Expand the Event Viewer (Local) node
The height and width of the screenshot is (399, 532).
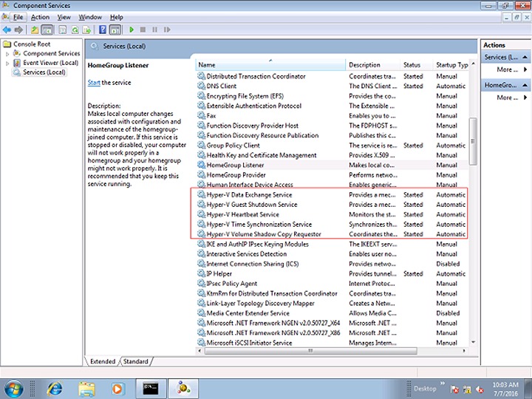(x=7, y=63)
